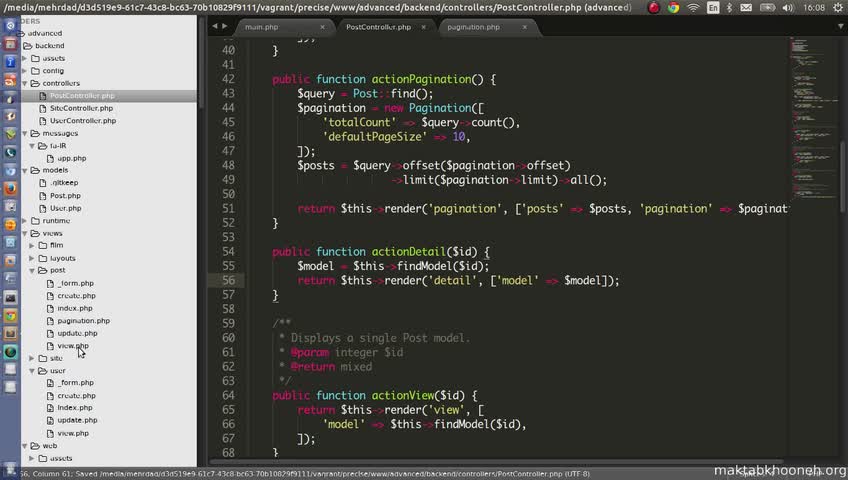848x480 pixels.
Task: Click the editor vertical scrollbar
Action: [x=843, y=176]
